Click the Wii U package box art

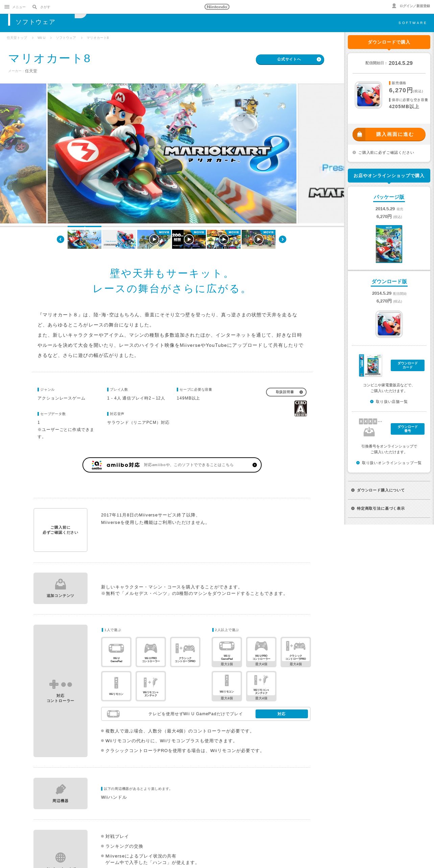pos(389,244)
